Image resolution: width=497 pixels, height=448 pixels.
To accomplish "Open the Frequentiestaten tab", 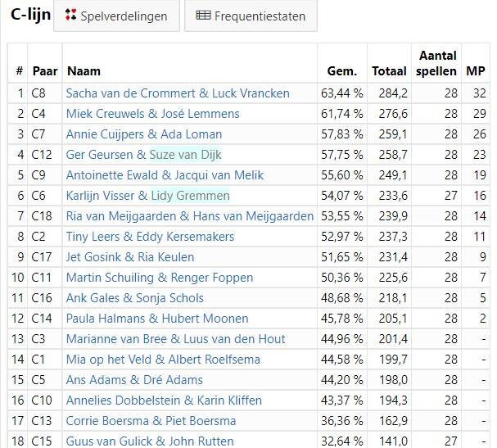I will click(251, 16).
